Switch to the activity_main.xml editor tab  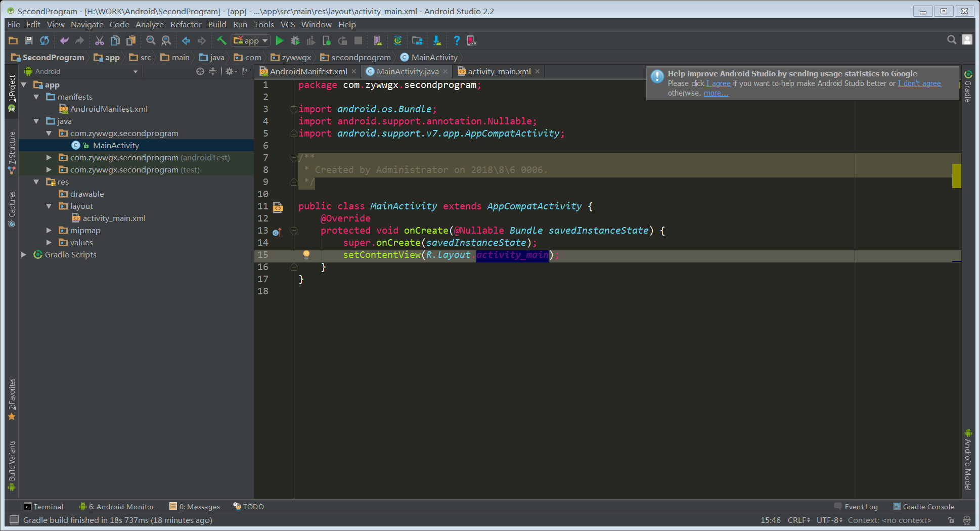(x=499, y=71)
